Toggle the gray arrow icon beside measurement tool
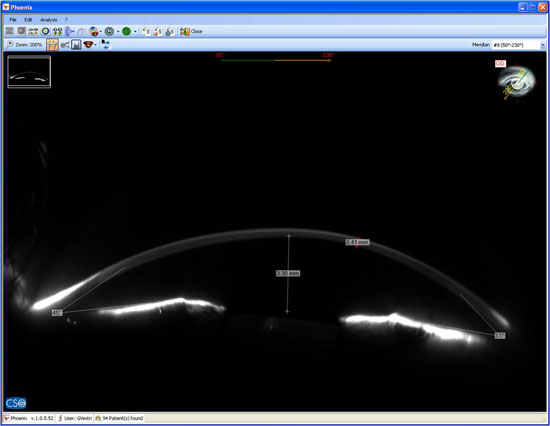 tap(65, 45)
